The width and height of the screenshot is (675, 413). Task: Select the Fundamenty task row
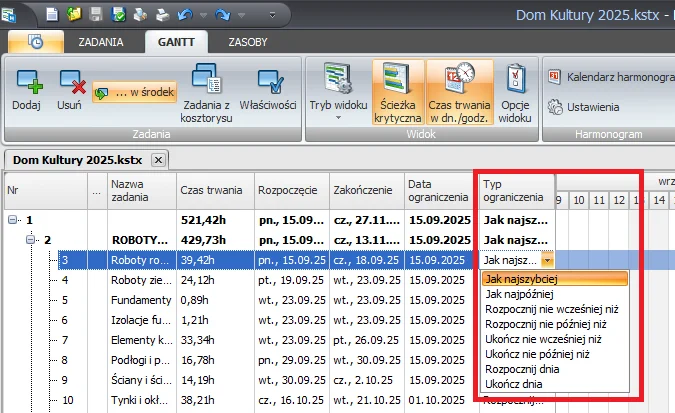coord(140,300)
